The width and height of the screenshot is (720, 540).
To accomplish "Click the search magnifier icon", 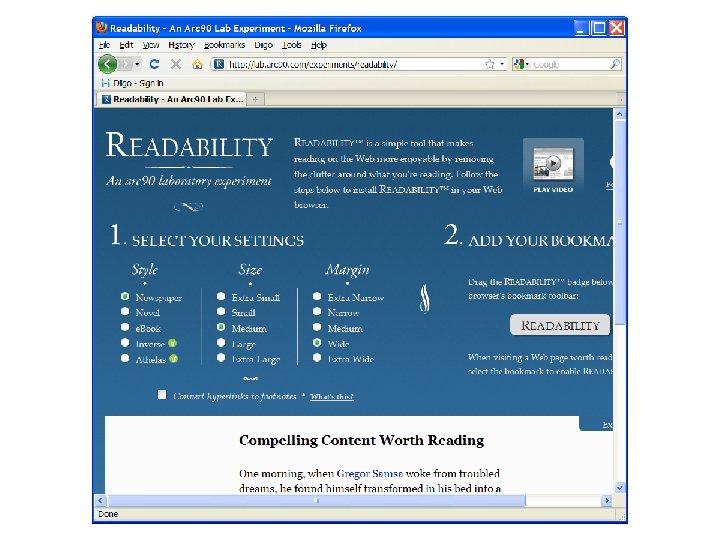I will tap(615, 64).
